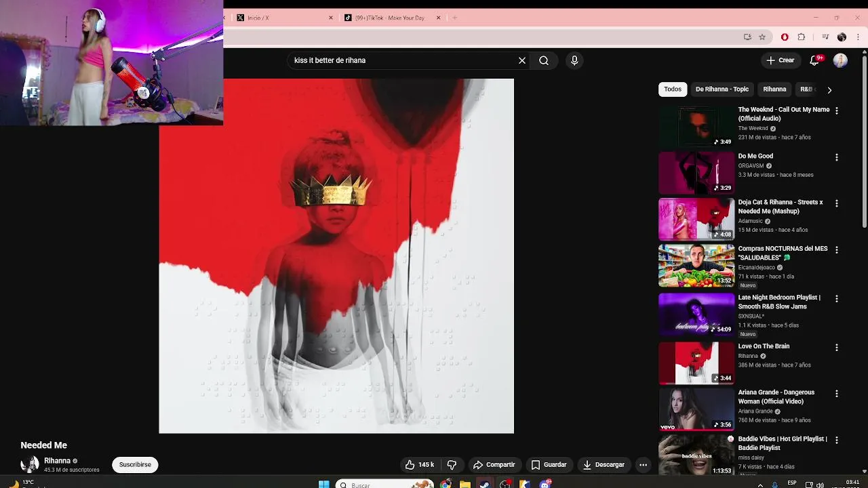The image size is (868, 488).
Task: Subscribe to Rihanna with Suscribirse
Action: tap(135, 464)
